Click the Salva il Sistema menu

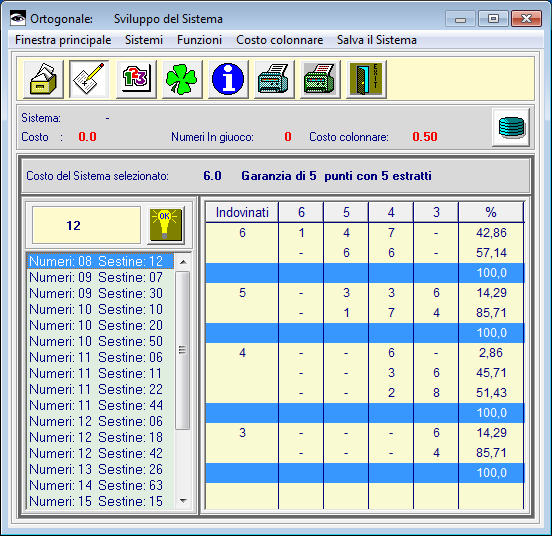coord(377,40)
